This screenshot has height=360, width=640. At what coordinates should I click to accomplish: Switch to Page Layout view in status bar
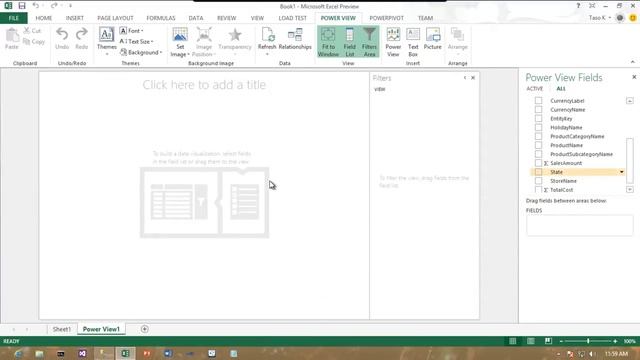tap(531, 341)
